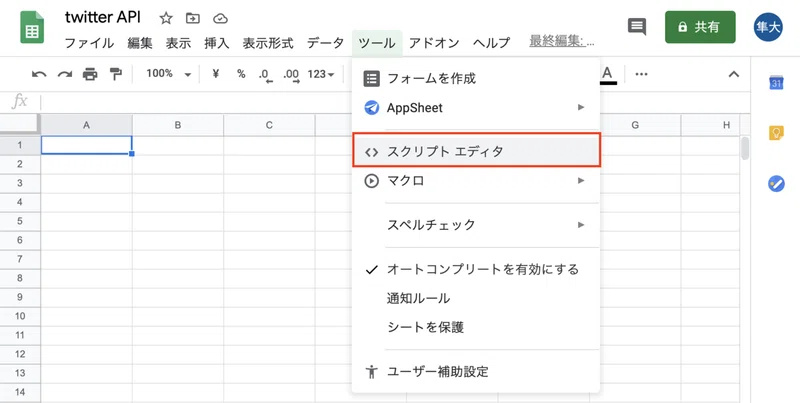
Task: Open the 表示形式 menu
Action: tap(268, 43)
